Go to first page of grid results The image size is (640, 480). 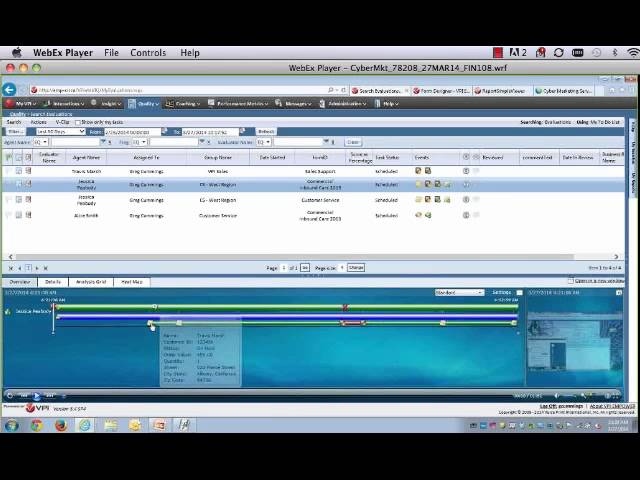11,268
